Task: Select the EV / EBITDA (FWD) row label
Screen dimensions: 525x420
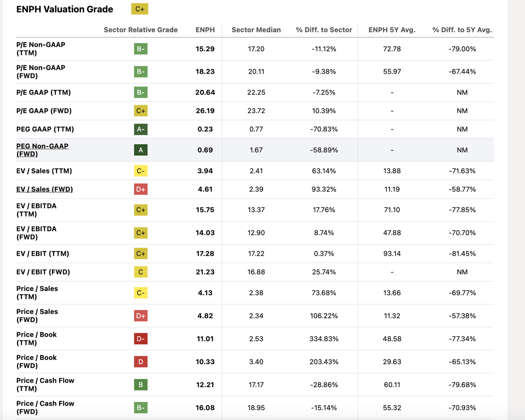Action: [37, 233]
